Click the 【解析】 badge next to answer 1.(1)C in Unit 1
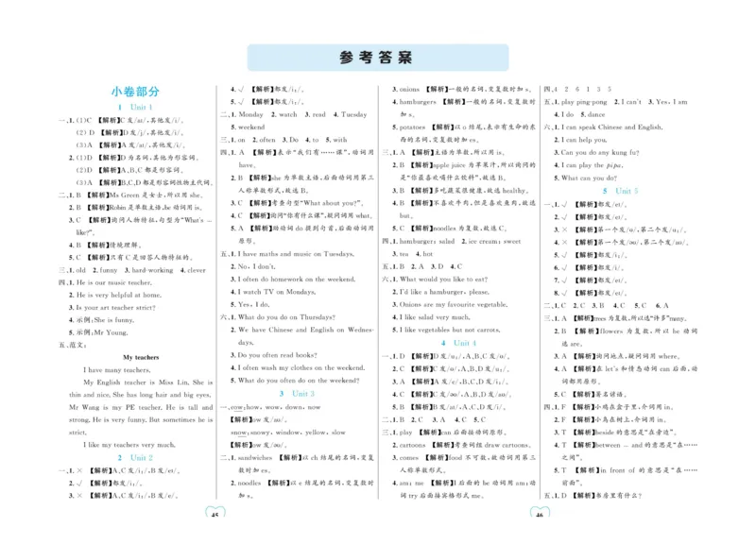This screenshot has height=544, width=756. pyautogui.click(x=110, y=121)
